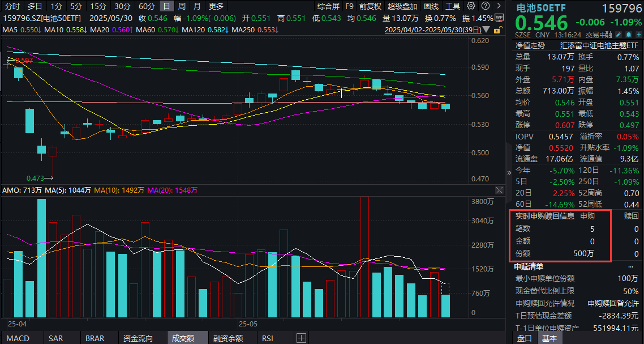The height and width of the screenshot is (344, 644).
Task: Click the help question mark icon
Action: (x=487, y=6)
